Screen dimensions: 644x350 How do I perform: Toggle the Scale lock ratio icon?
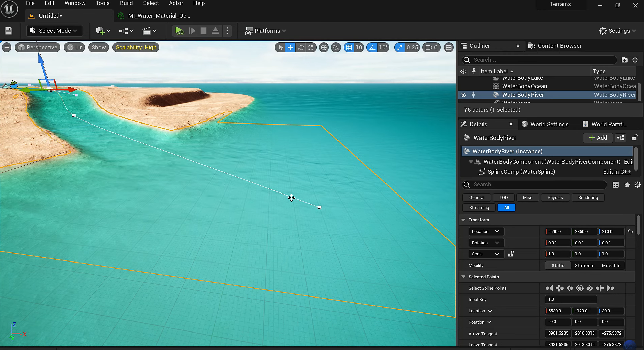pos(511,254)
